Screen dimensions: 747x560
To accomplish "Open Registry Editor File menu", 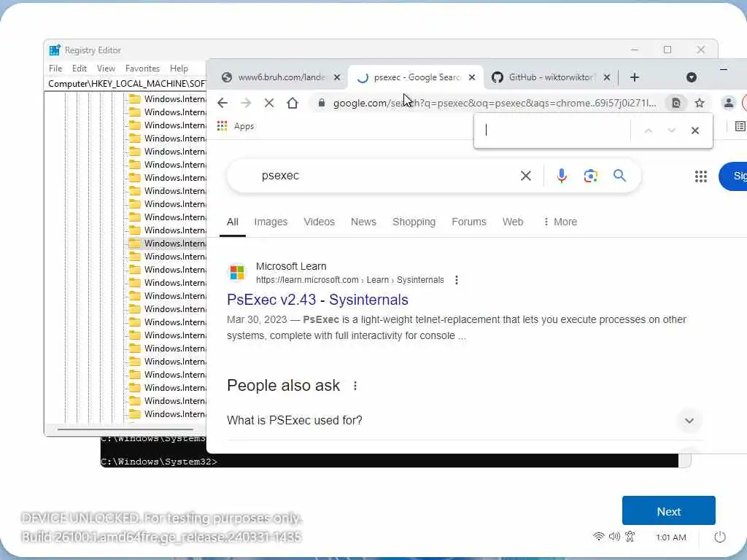I will (55, 69).
